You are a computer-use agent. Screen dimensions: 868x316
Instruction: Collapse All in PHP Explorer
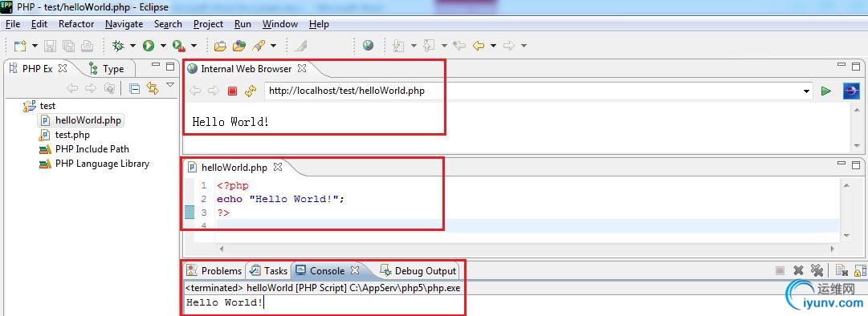pos(135,88)
